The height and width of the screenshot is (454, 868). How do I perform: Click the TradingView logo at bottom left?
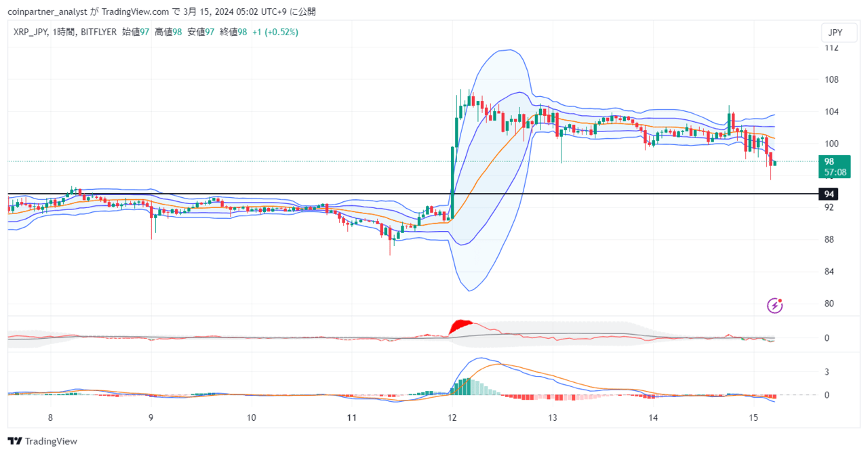point(43,441)
